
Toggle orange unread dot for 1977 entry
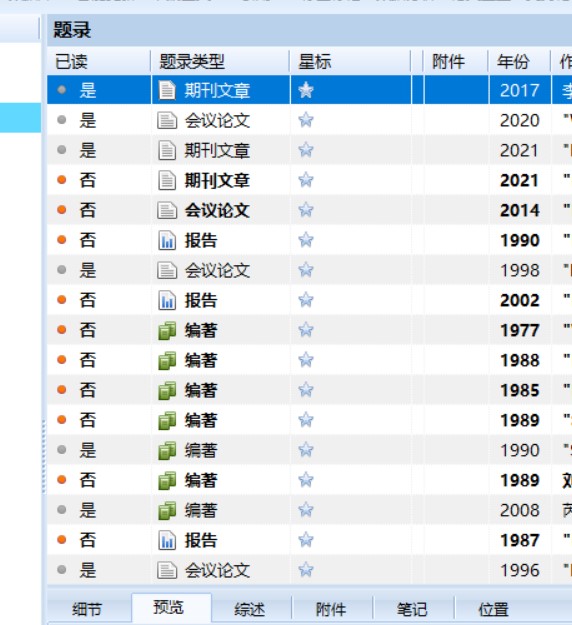pyautogui.click(x=61, y=330)
